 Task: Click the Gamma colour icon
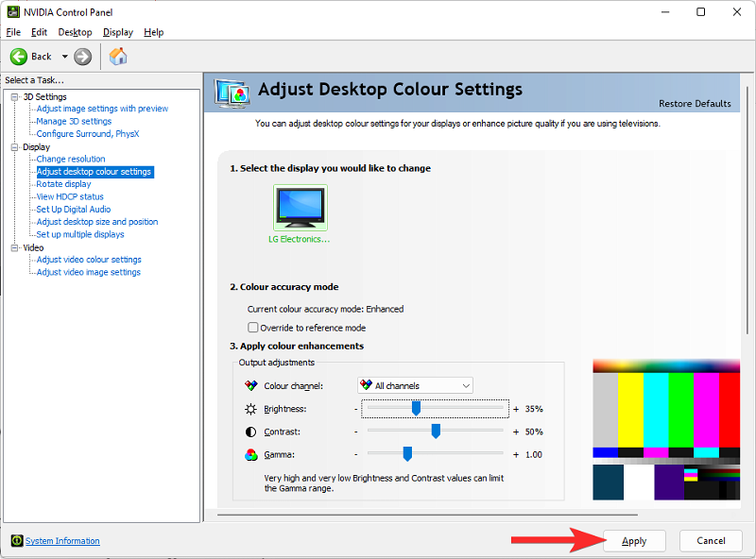coord(249,453)
